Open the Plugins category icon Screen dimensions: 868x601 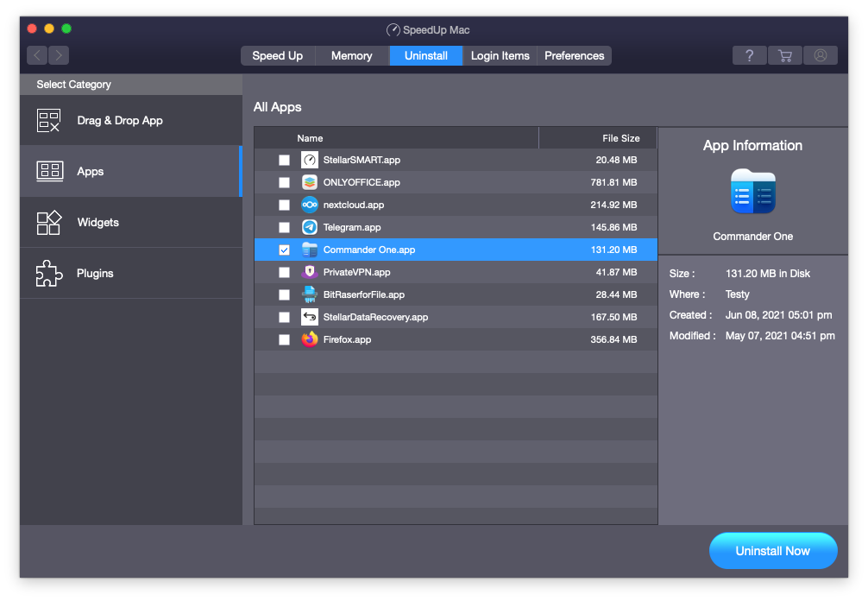click(49, 273)
